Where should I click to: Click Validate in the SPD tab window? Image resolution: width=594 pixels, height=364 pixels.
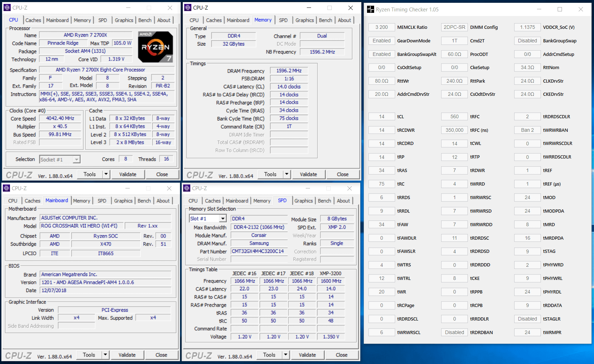point(307,355)
